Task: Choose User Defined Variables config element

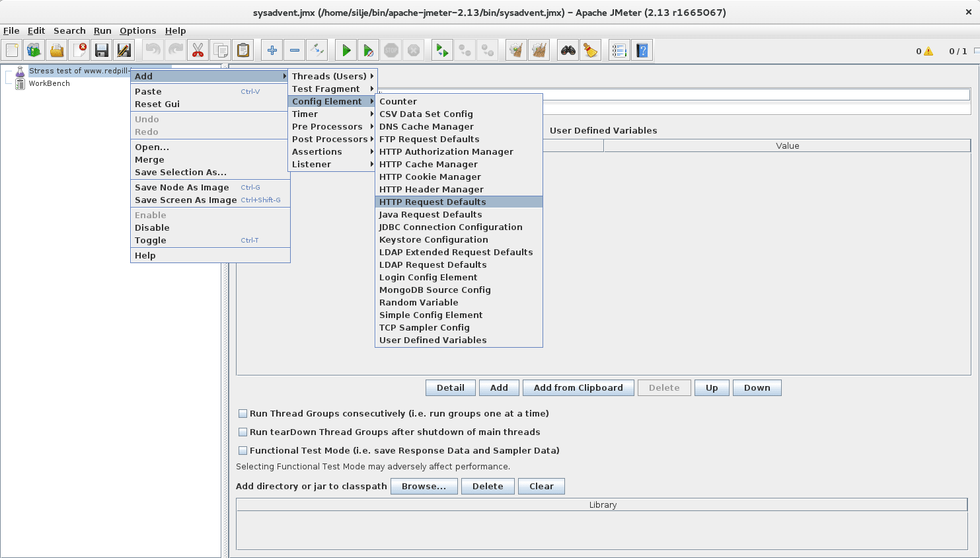Action: point(459,340)
